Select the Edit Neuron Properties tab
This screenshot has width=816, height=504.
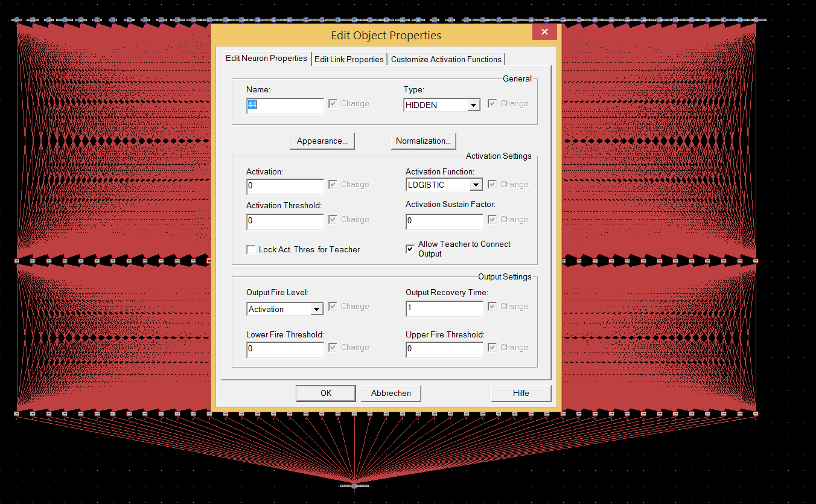[x=266, y=59]
